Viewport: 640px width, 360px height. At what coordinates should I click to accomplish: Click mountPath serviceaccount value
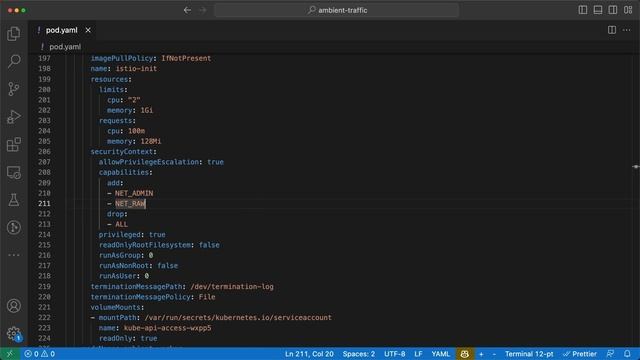(x=238, y=318)
